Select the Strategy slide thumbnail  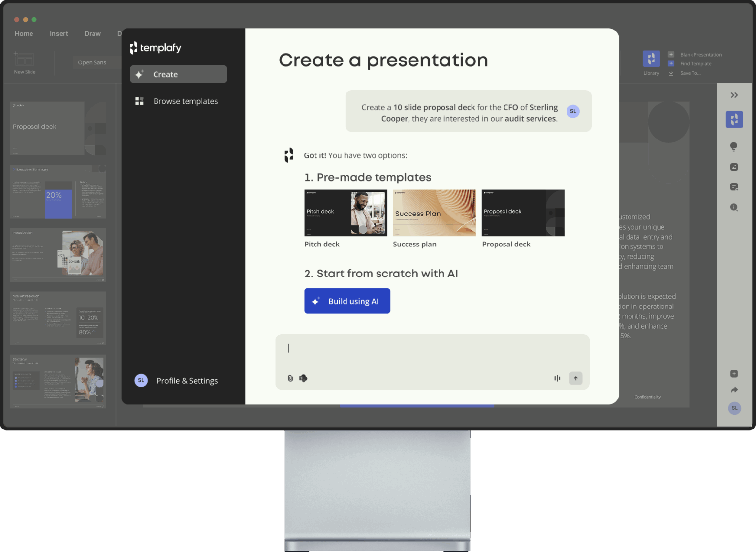58,381
